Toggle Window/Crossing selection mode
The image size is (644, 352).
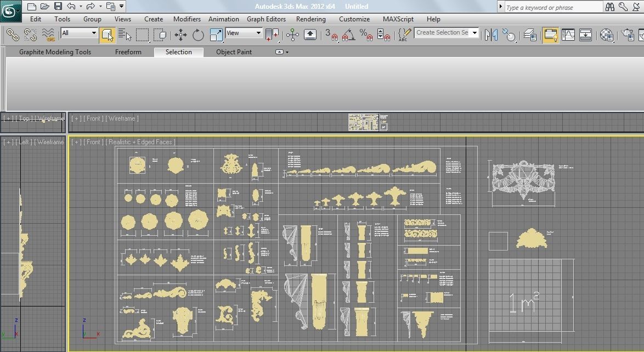[160, 35]
